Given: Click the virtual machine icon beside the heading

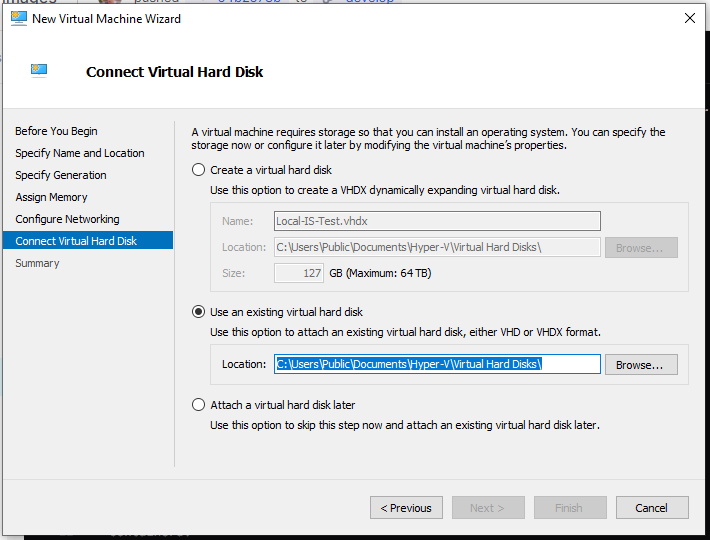Looking at the screenshot, I should tap(39, 71).
